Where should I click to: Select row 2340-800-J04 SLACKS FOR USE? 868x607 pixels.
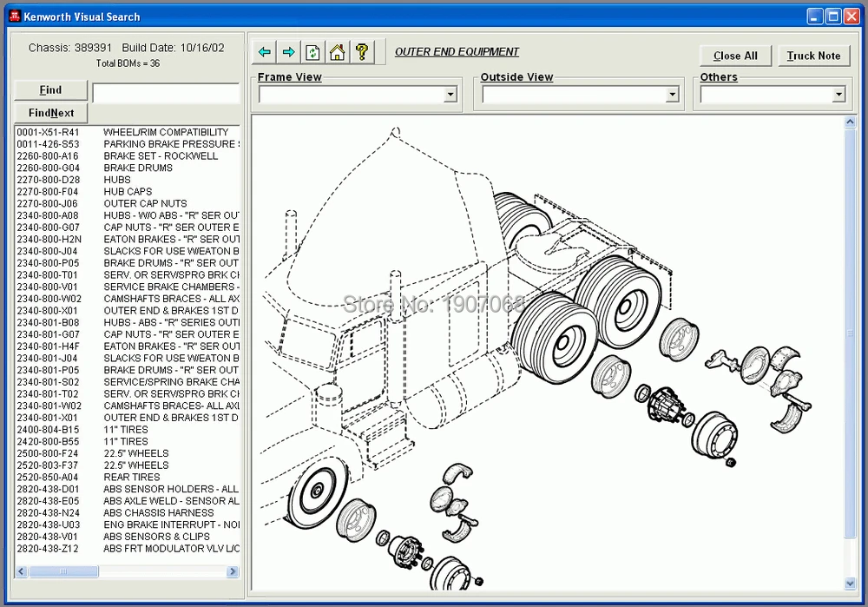pyautogui.click(x=128, y=252)
